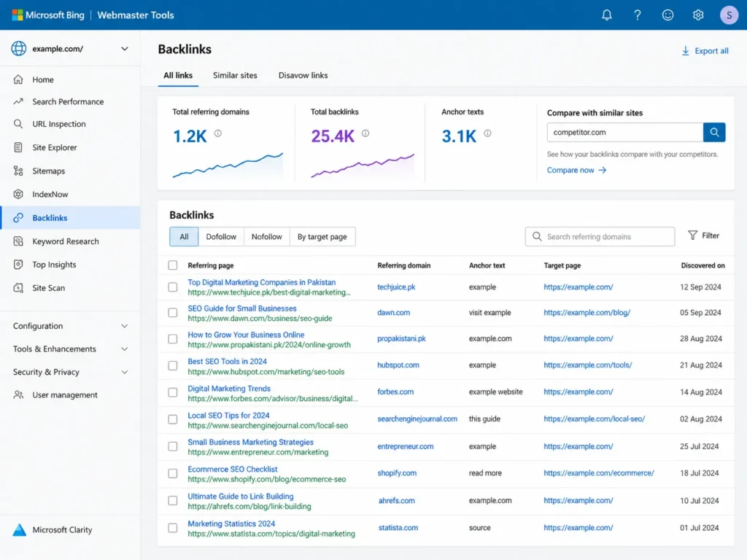Click the User management people icon
This screenshot has height=560, width=747.
coord(18,394)
